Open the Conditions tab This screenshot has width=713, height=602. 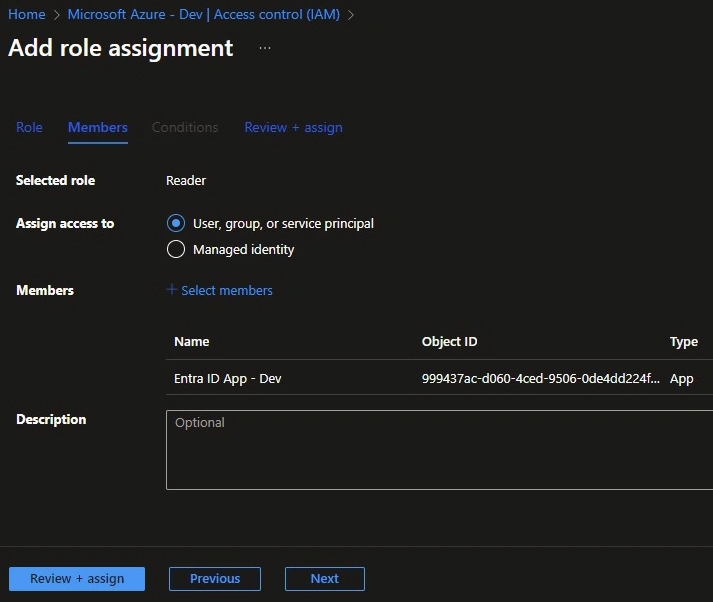pyautogui.click(x=185, y=127)
